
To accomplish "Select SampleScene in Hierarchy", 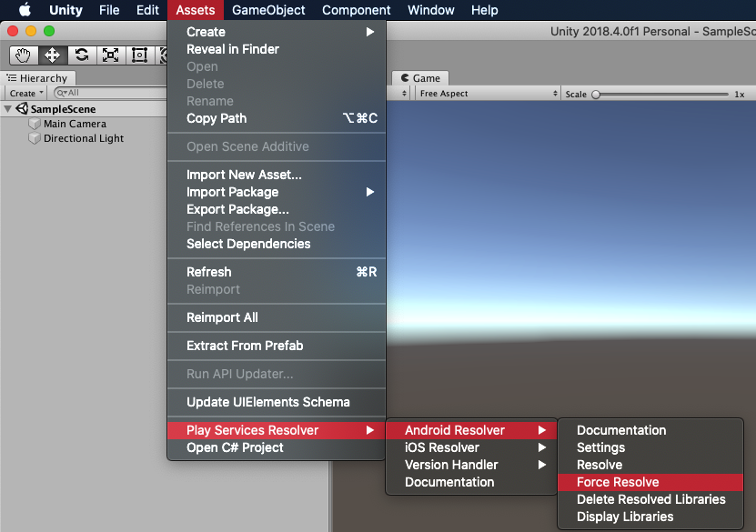I will (63, 109).
